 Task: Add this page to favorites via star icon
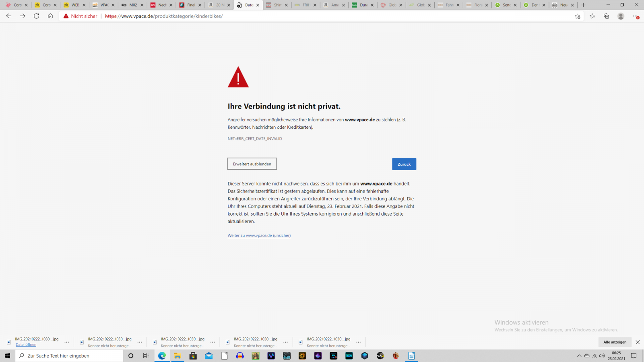coord(578,16)
